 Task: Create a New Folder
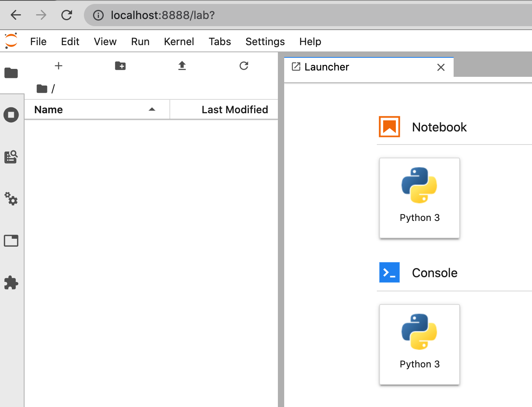pyautogui.click(x=120, y=66)
